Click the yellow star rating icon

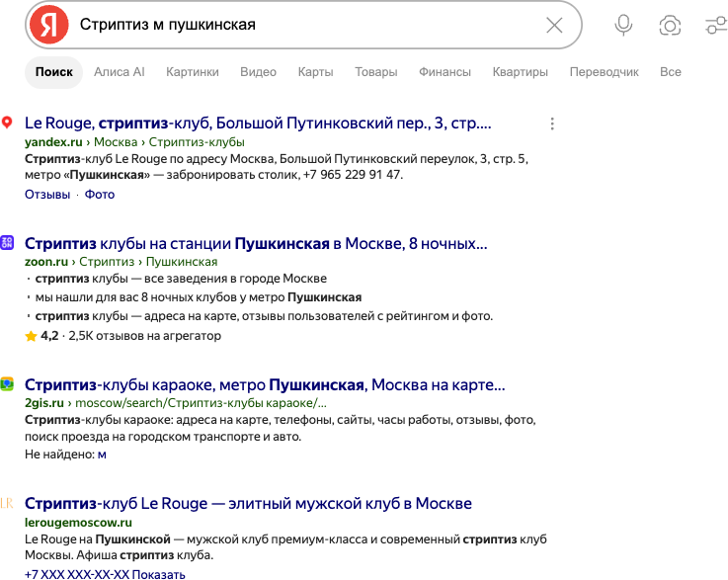tap(31, 336)
